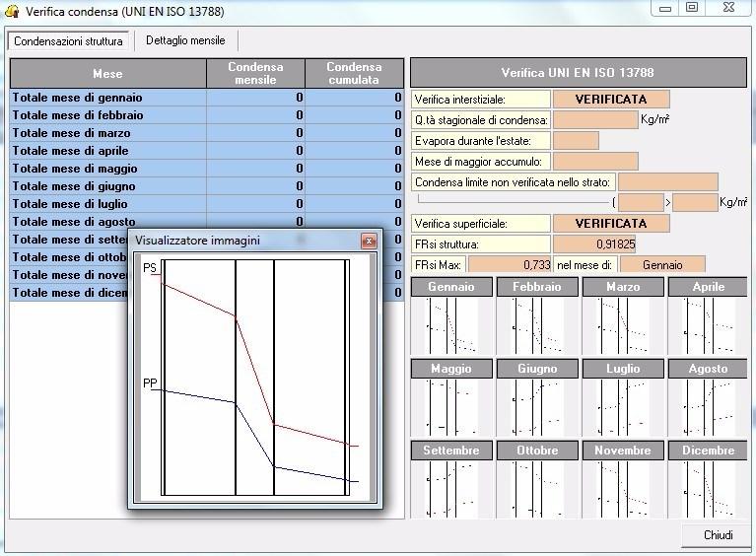Viewport: 756px width, 556px height.
Task: Close the Visualizzatore immagini popup
Action: pos(369,241)
